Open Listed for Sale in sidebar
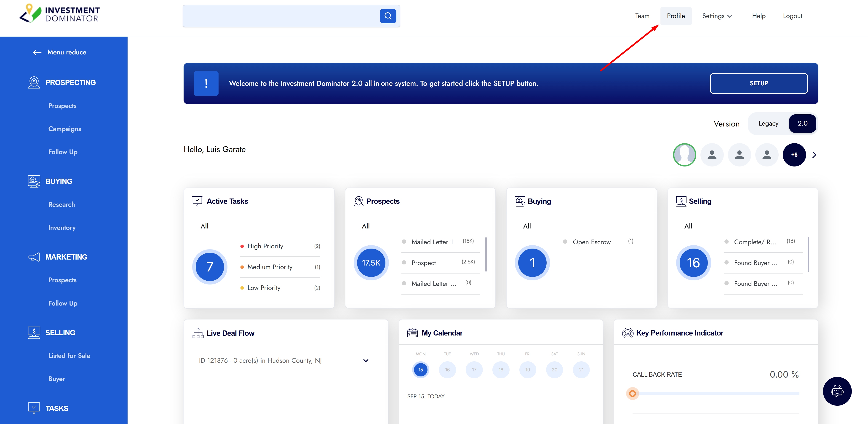This screenshot has height=424, width=868. (69, 356)
